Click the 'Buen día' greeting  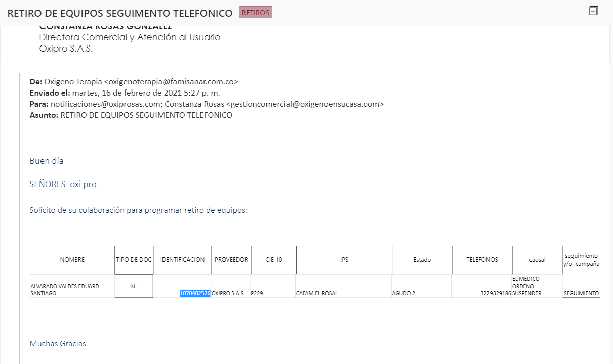pyautogui.click(x=47, y=161)
